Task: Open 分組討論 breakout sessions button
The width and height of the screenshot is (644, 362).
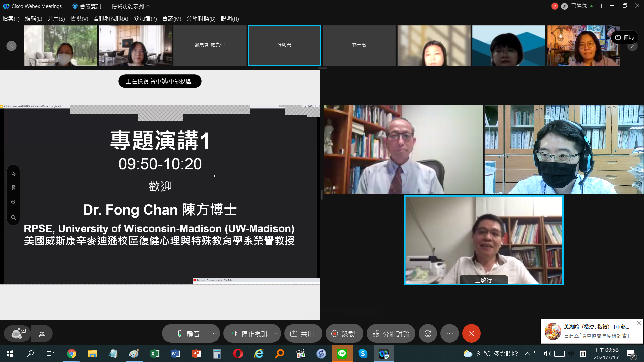Action: tap(391, 334)
